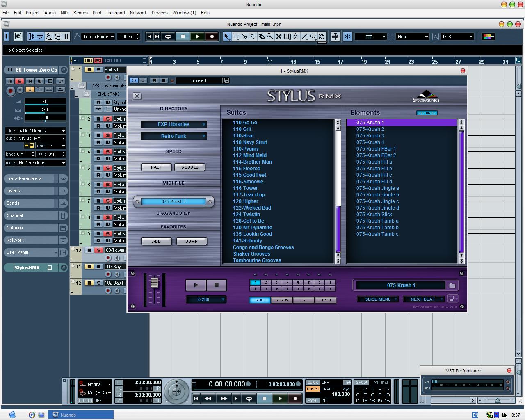Select the Line drawing tool

[x=305, y=37]
